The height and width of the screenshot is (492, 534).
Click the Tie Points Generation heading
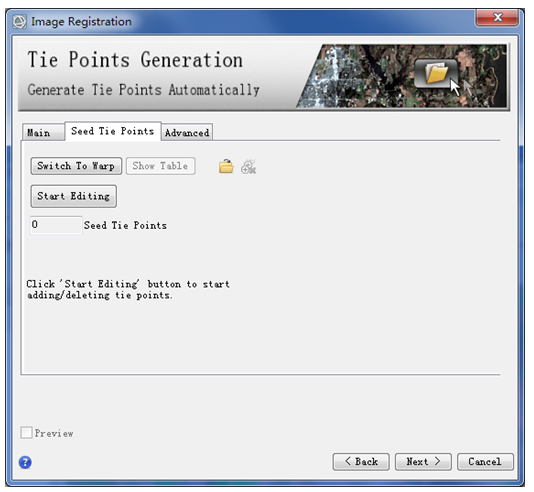(x=135, y=60)
